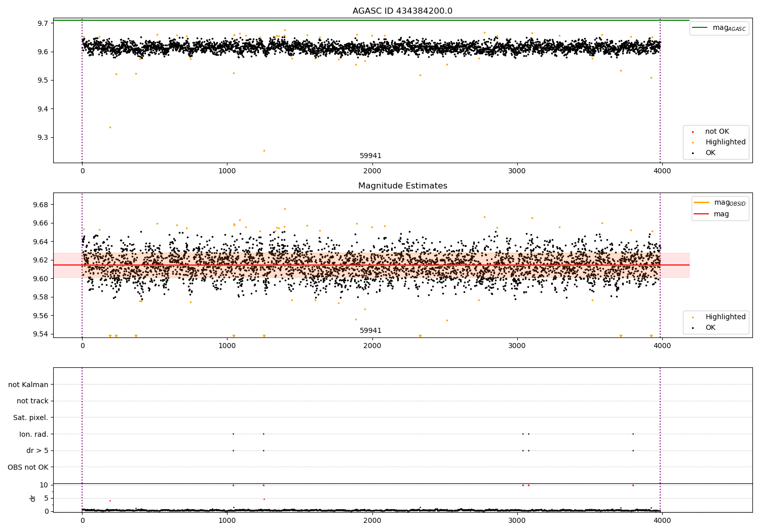Select the 'Ion. rad.' row label
Screen dimensions: 760x532
pos(33,434)
